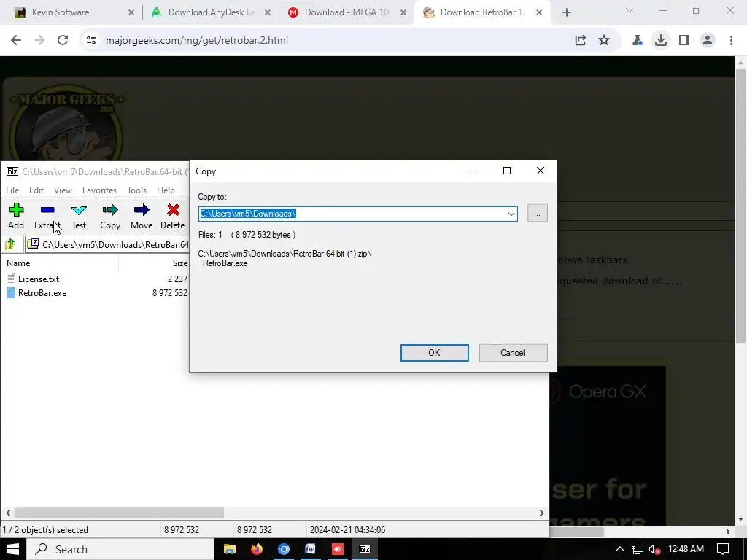This screenshot has width=747, height=560.
Task: Expand the Copy to path dropdown
Action: coord(511,214)
